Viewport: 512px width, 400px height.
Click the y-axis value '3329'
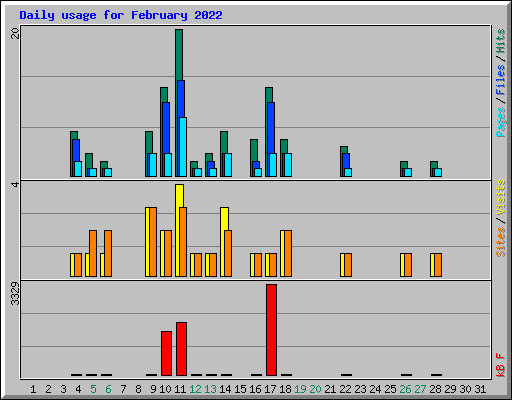(x=15, y=293)
